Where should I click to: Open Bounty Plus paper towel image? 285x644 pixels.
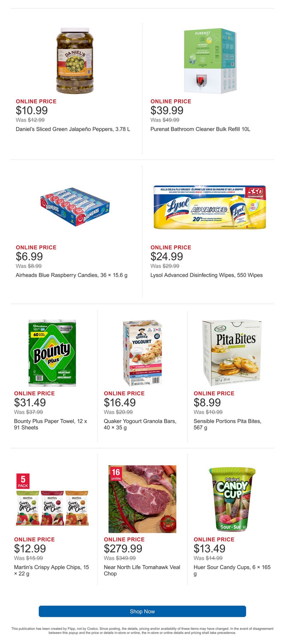point(52,353)
